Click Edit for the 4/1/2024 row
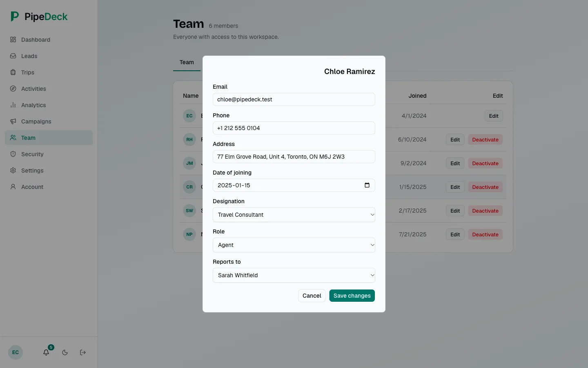Image resolution: width=588 pixels, height=368 pixels. point(494,116)
